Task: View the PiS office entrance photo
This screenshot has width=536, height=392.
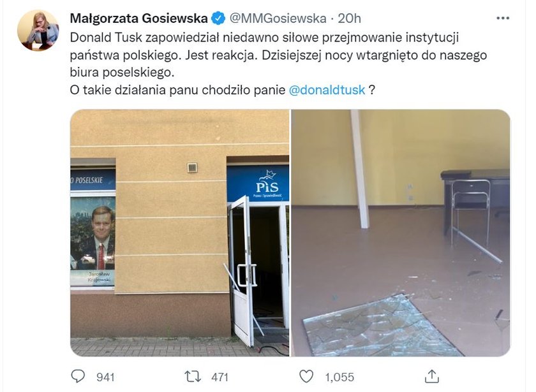Action: 180,233
